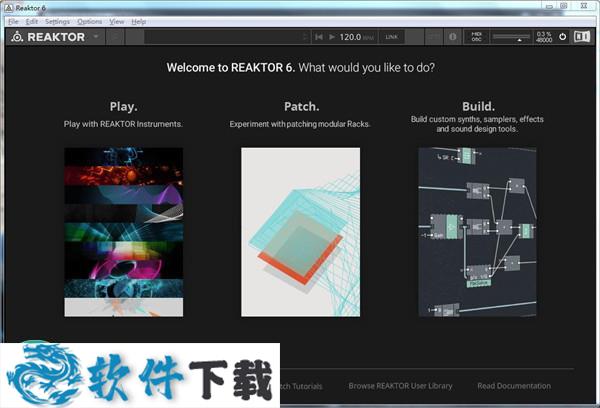The width and height of the screenshot is (600, 408).
Task: Open the REAKTOR main menu dropdown arrow
Action: click(x=96, y=37)
